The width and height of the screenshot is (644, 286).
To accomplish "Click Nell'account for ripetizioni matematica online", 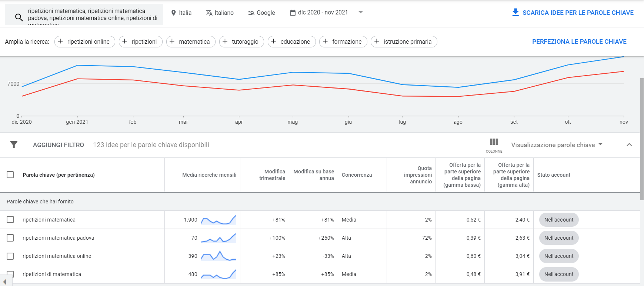I will (x=559, y=256).
